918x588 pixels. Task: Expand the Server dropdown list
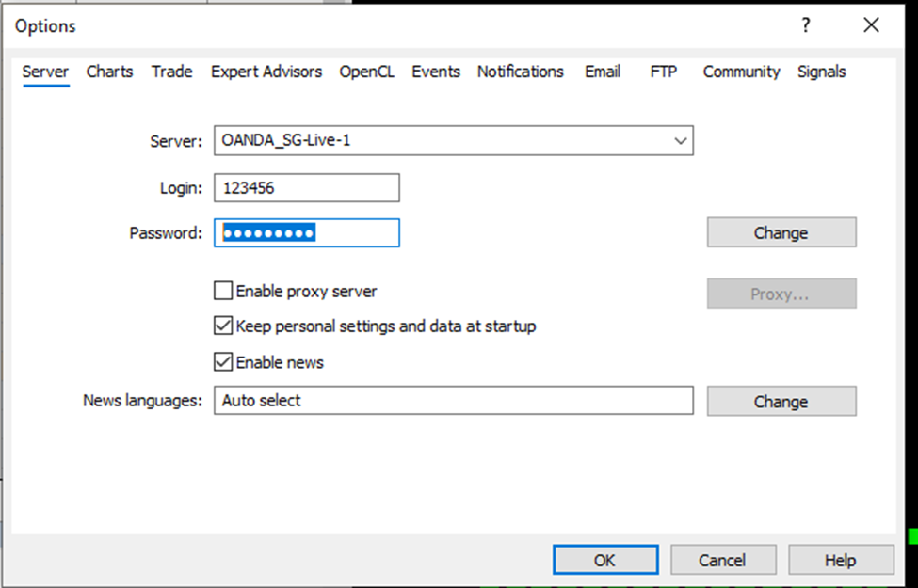(x=680, y=141)
